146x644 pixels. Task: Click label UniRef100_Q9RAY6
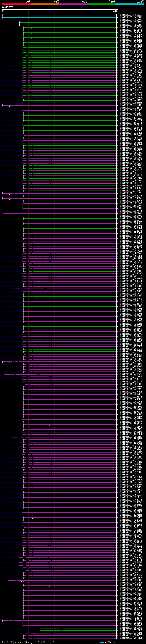point(131,82)
